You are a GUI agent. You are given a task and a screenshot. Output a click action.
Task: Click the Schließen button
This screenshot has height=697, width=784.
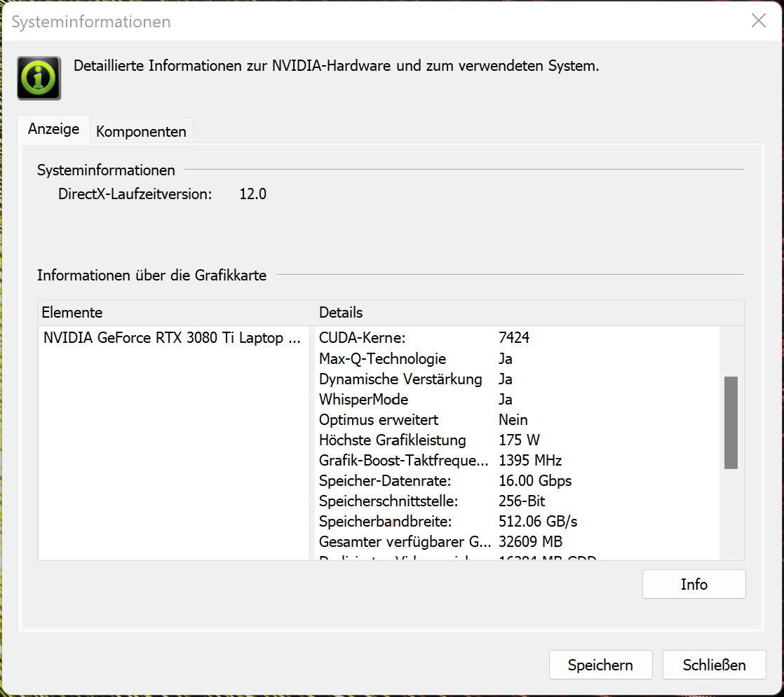pos(714,665)
